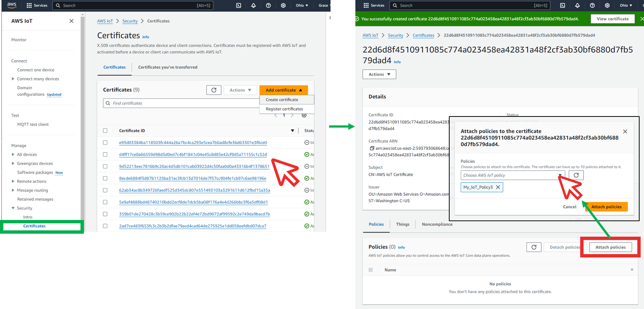This screenshot has height=309, width=644.
Task: Open Actions dropdown on Certificates list
Action: [x=240, y=90]
